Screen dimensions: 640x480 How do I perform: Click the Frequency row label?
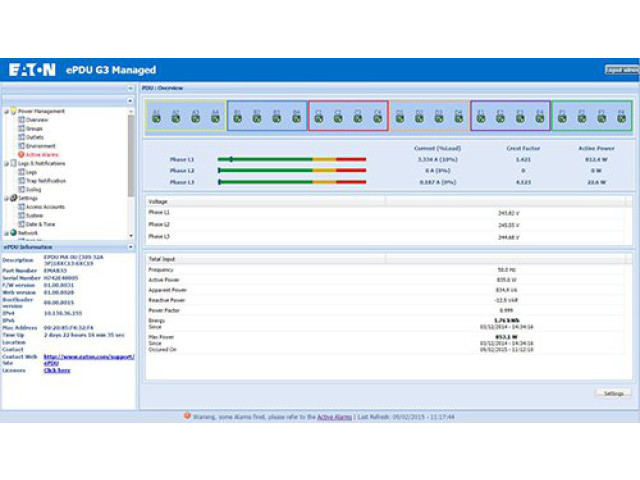coord(161,270)
